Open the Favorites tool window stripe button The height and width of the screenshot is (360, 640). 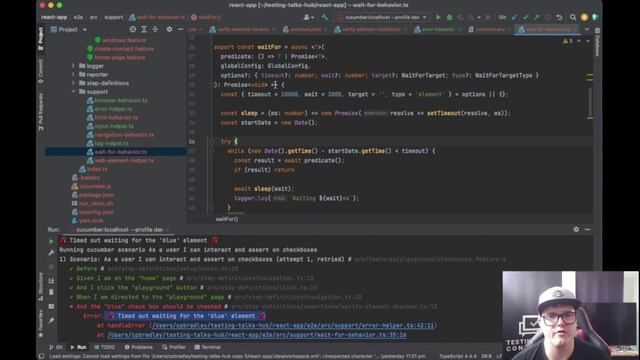tap(41, 324)
